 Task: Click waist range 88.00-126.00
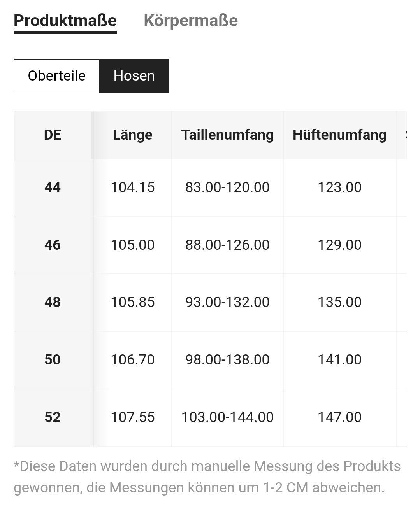227,245
